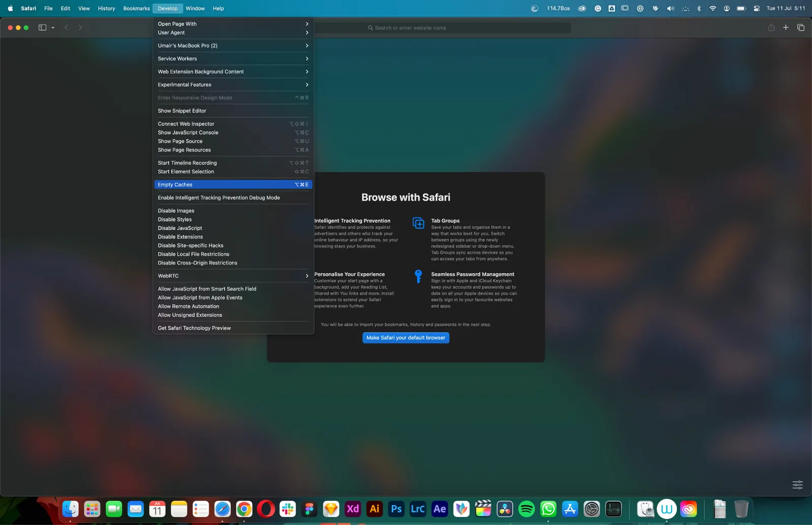
Task: Choose Get Safari Technology Preview
Action: (x=233, y=328)
